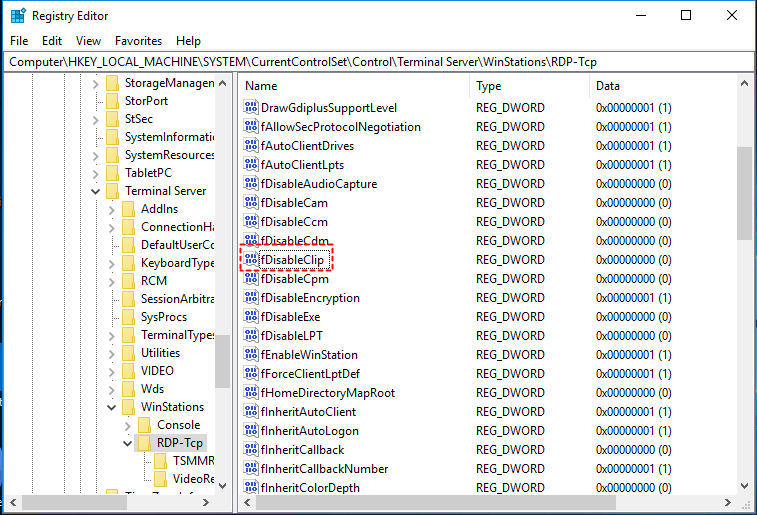Click the fDisableCcm DWORD icon
Viewport: 757px width, 515px height.
(251, 222)
